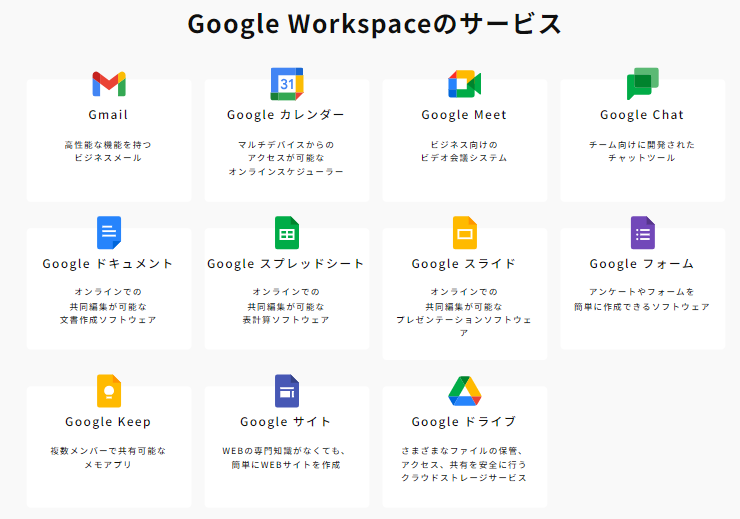
Task: Click the Google Chat bubble icon
Action: [x=643, y=84]
